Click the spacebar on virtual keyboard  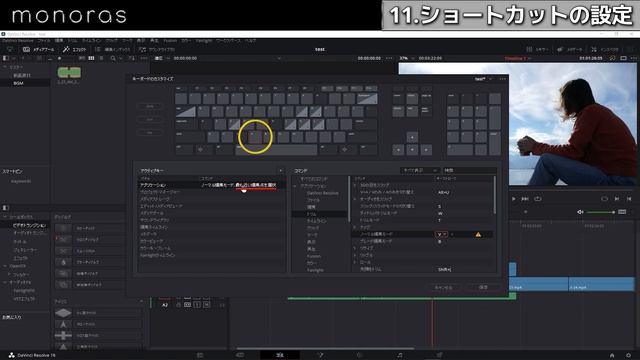click(x=276, y=150)
